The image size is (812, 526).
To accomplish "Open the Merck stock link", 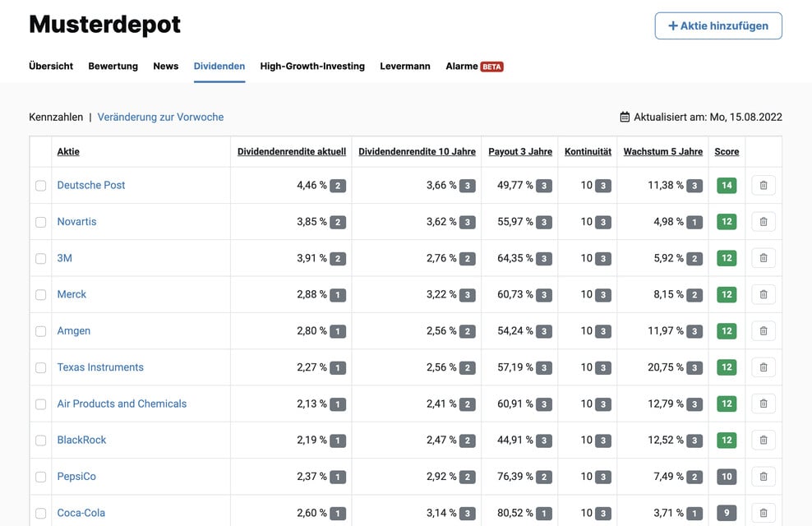I will coord(72,294).
